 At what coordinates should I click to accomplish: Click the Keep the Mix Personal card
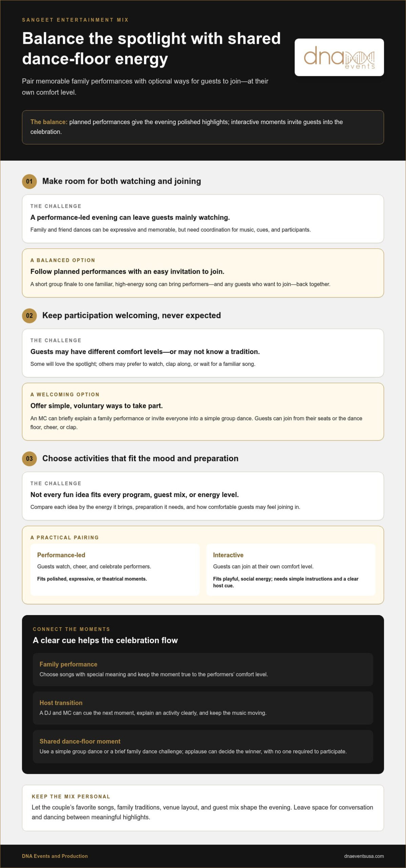coord(203,808)
